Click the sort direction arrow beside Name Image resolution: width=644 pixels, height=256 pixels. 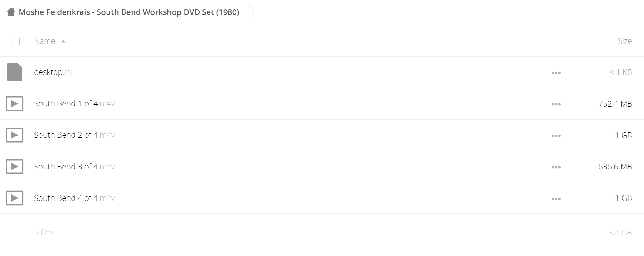pos(63,41)
